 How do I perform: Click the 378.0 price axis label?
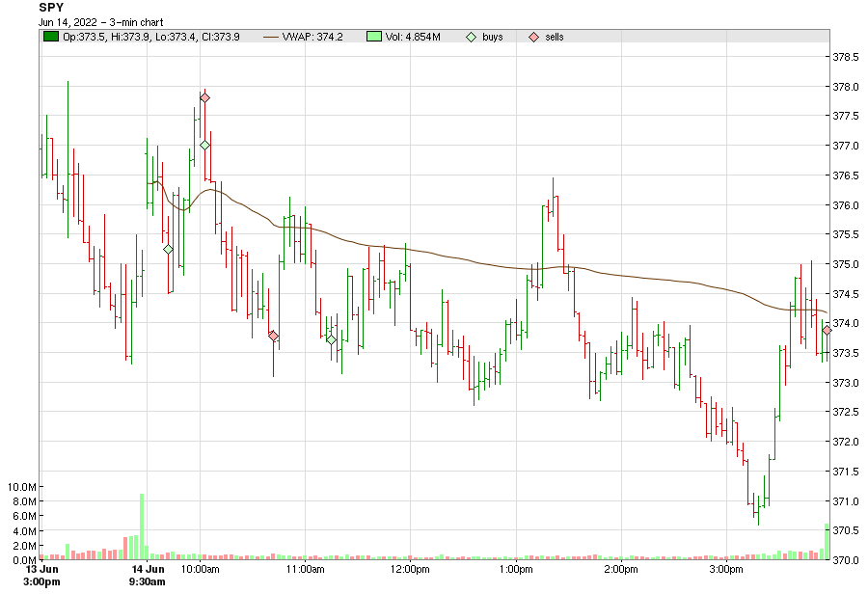coord(846,87)
